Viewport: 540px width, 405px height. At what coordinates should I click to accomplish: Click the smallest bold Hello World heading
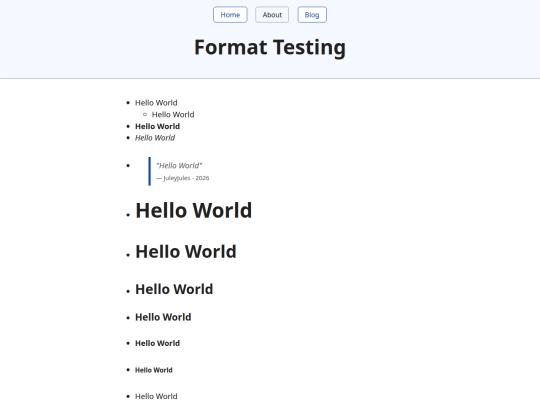[154, 370]
